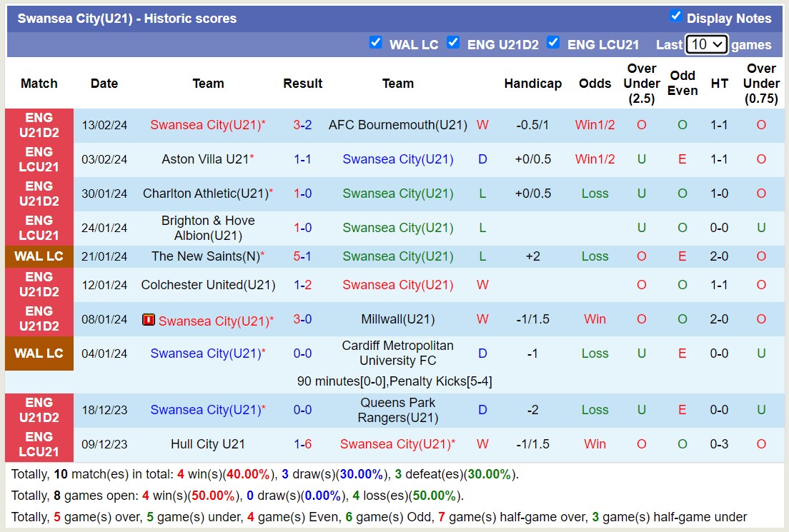Open AFC Bournemouth(U21) team link
789x532 pixels.
(397, 125)
